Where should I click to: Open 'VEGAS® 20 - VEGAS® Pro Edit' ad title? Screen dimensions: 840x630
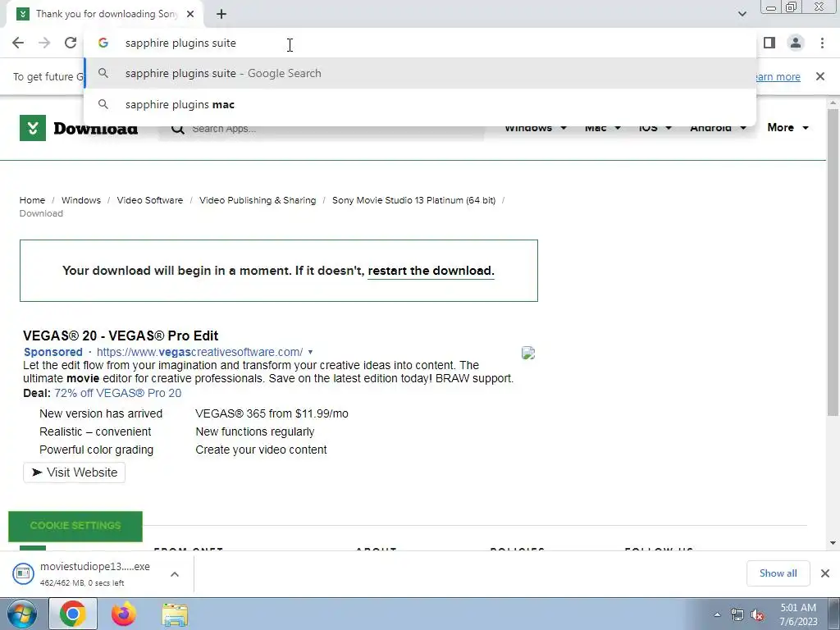[121, 336]
